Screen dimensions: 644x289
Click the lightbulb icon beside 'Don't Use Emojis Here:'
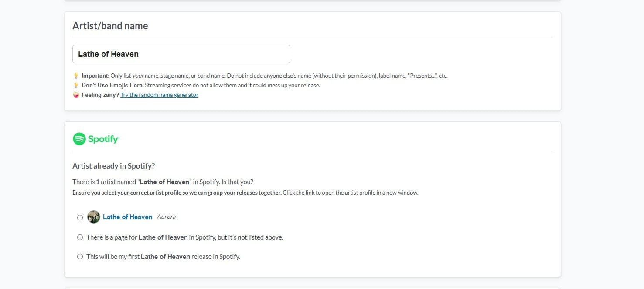point(76,85)
